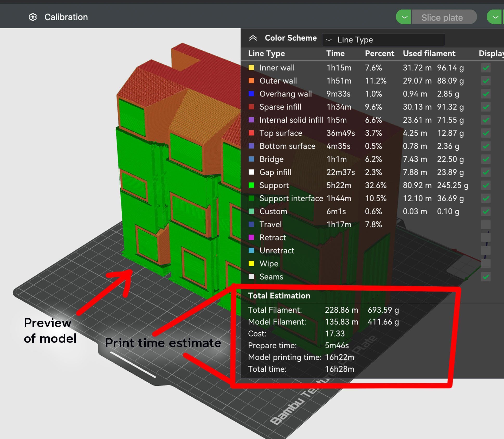Click the purple Internal solid infill swatch

(x=251, y=120)
